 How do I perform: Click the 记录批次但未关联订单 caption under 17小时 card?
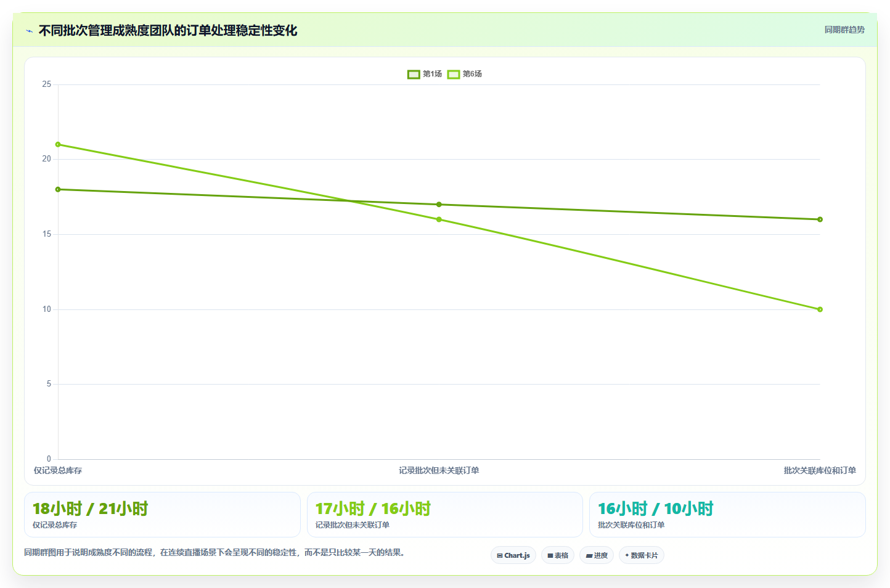(353, 525)
